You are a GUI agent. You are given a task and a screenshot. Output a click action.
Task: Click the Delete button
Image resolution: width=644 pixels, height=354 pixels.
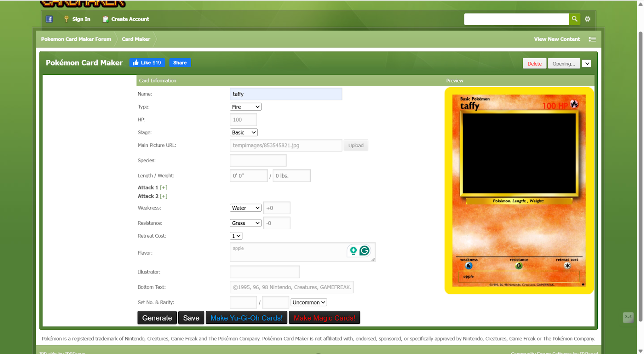click(x=535, y=64)
